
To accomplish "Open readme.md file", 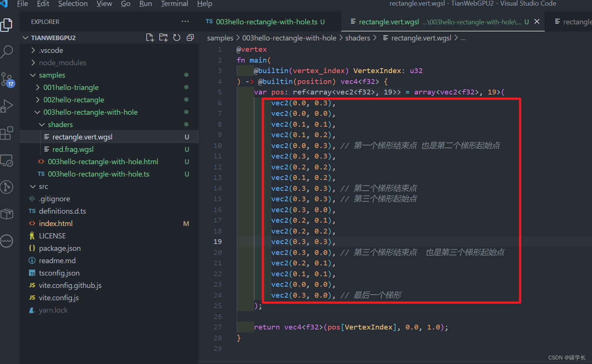I will click(x=109, y=261).
